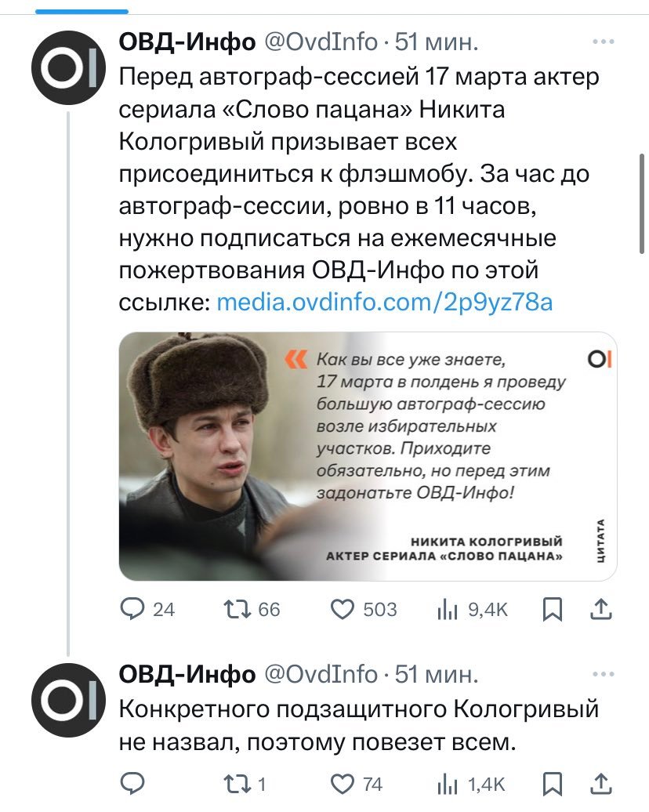The image size is (649, 812).
Task: Share the first ОВД-Инфо tweet
Action: click(600, 609)
